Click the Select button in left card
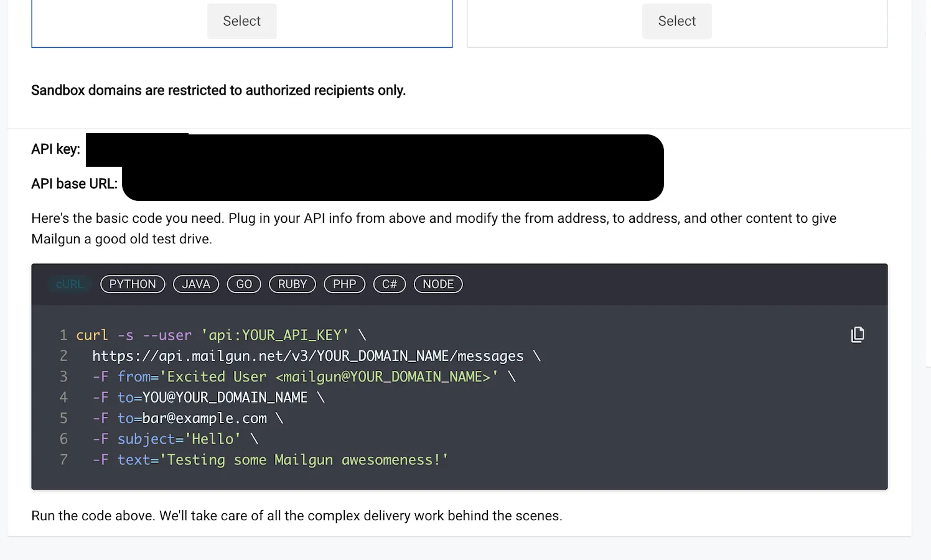Image resolution: width=931 pixels, height=560 pixels. (x=241, y=21)
